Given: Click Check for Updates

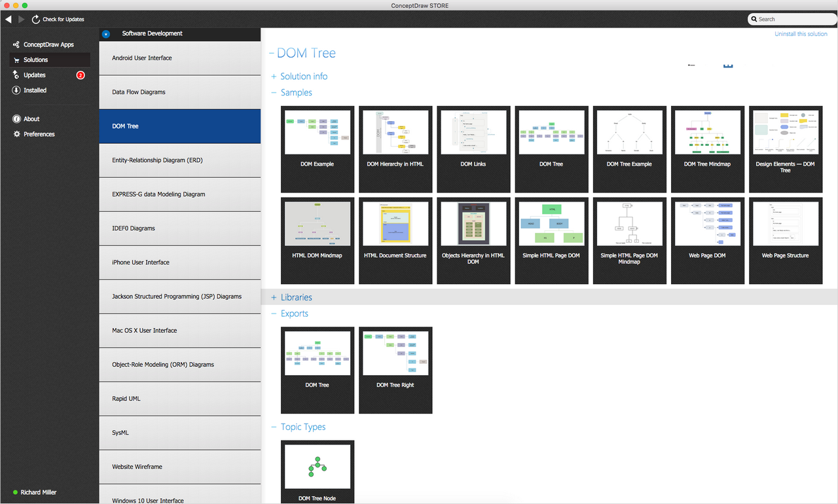Looking at the screenshot, I should point(64,20).
